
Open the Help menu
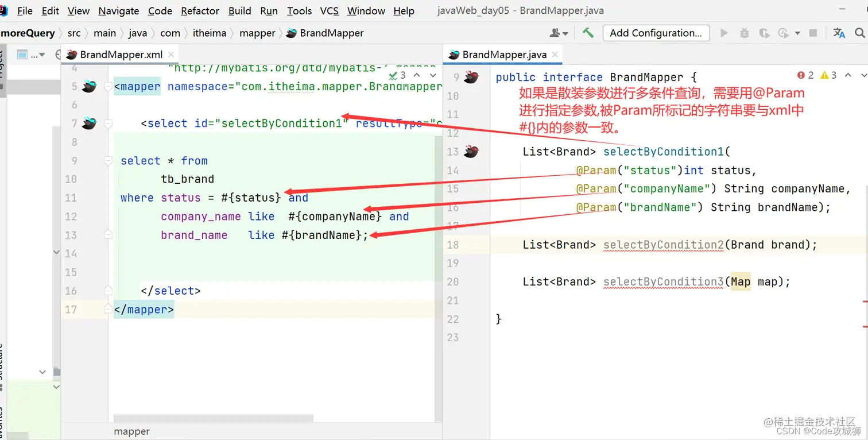(404, 11)
